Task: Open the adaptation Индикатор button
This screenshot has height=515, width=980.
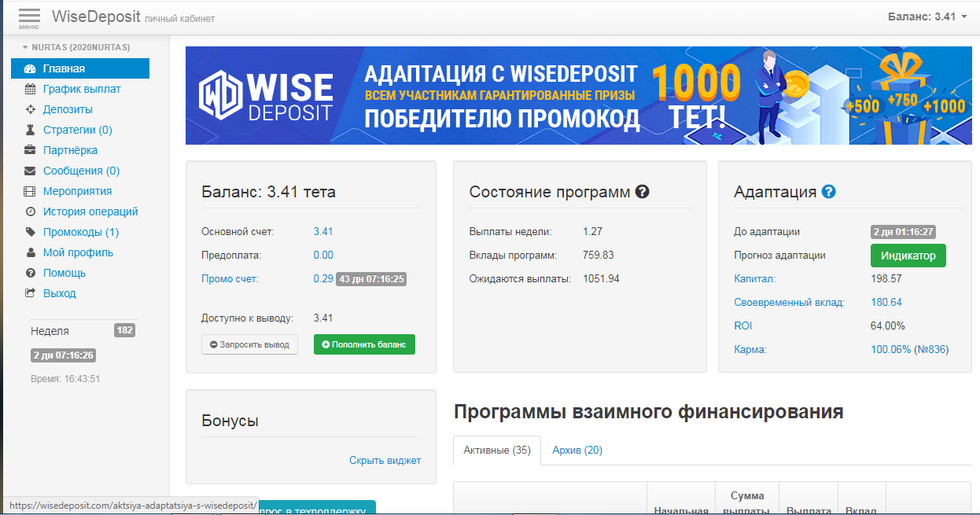Action: point(908,256)
